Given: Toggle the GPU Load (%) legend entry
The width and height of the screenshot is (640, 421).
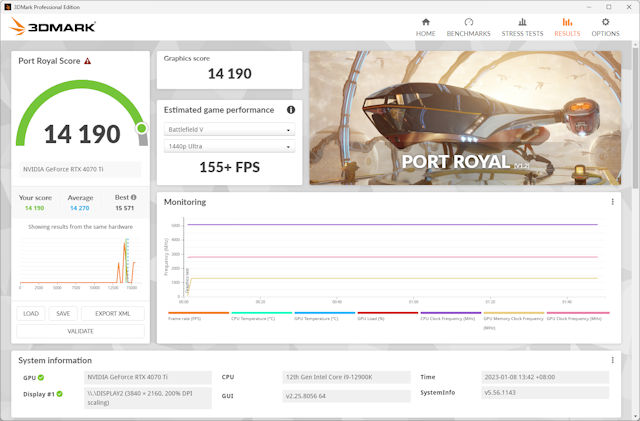Looking at the screenshot, I should pos(388,316).
